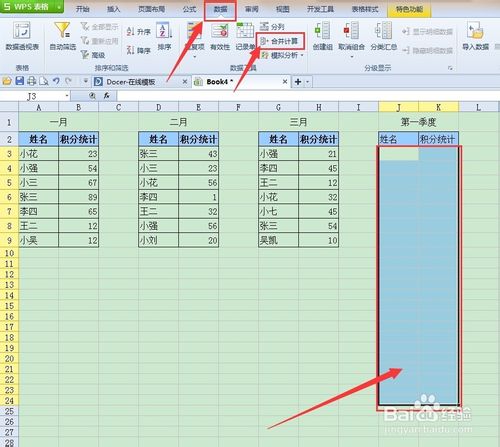Switch to the 数据 Data tab
500x447 pixels.
click(220, 9)
